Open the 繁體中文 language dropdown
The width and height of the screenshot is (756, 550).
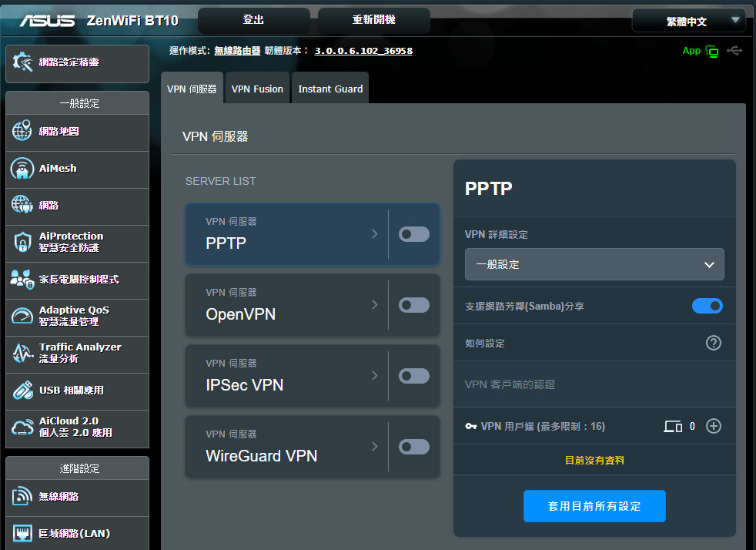click(x=688, y=21)
